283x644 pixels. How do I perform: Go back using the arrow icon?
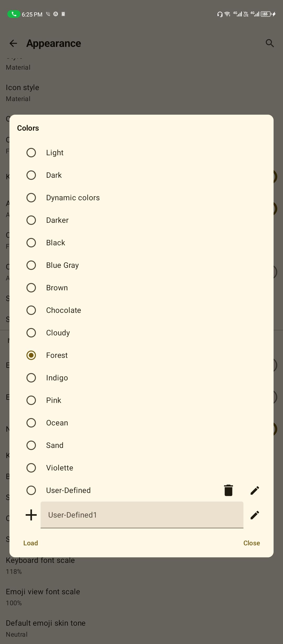[13, 43]
